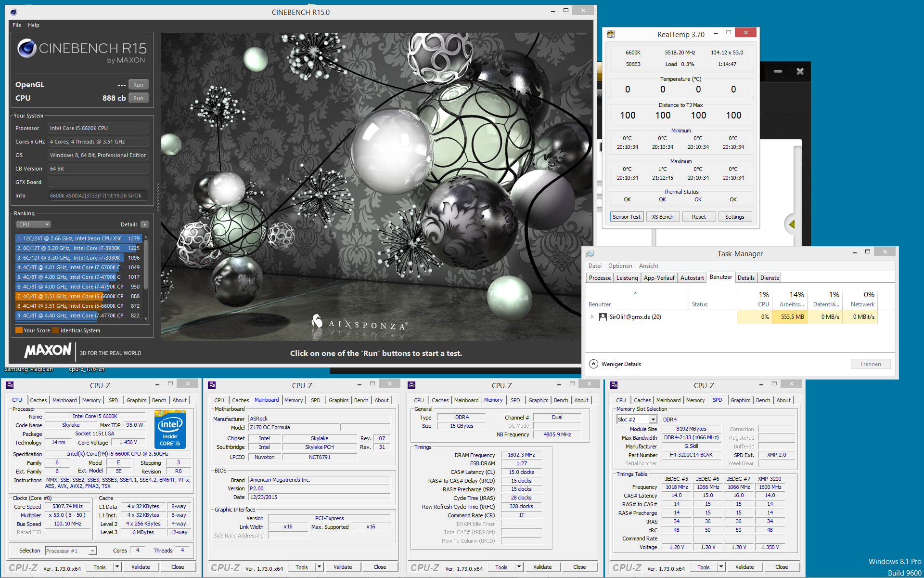Click Trennen button in Task-Manager

click(x=871, y=364)
